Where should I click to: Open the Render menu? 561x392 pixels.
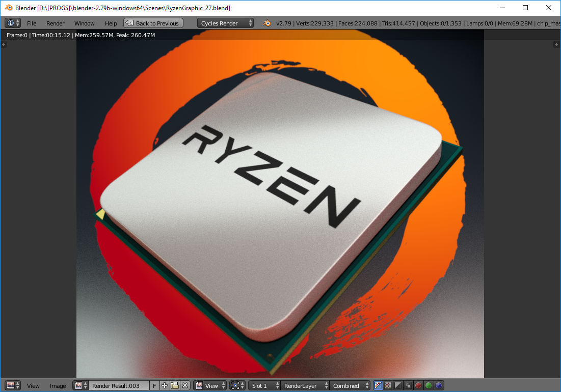55,23
